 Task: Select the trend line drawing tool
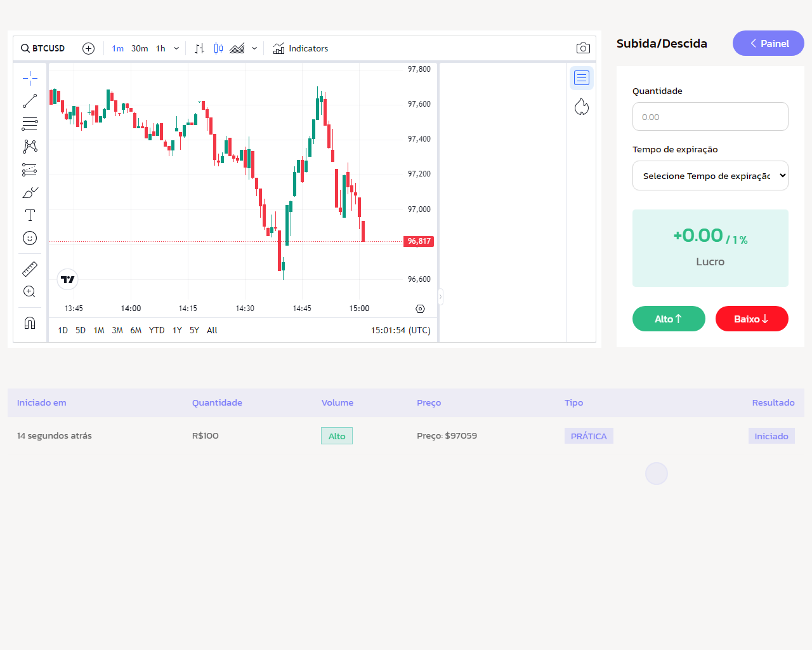tap(30, 101)
